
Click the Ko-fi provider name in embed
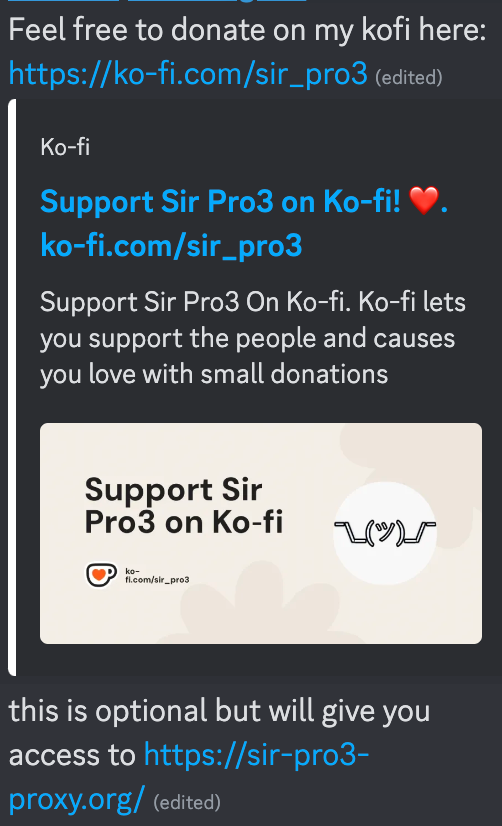pos(65,147)
